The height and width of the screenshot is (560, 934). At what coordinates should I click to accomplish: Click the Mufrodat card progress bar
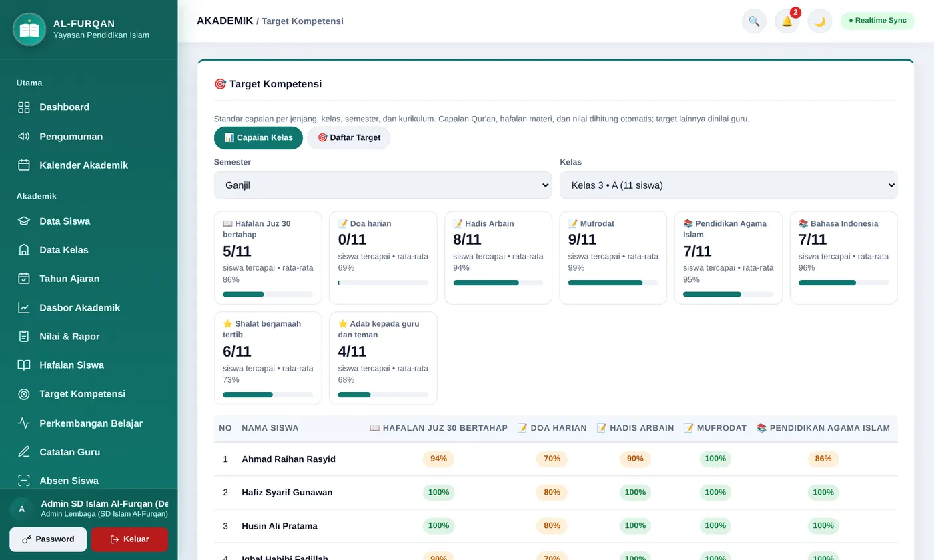coord(613,283)
